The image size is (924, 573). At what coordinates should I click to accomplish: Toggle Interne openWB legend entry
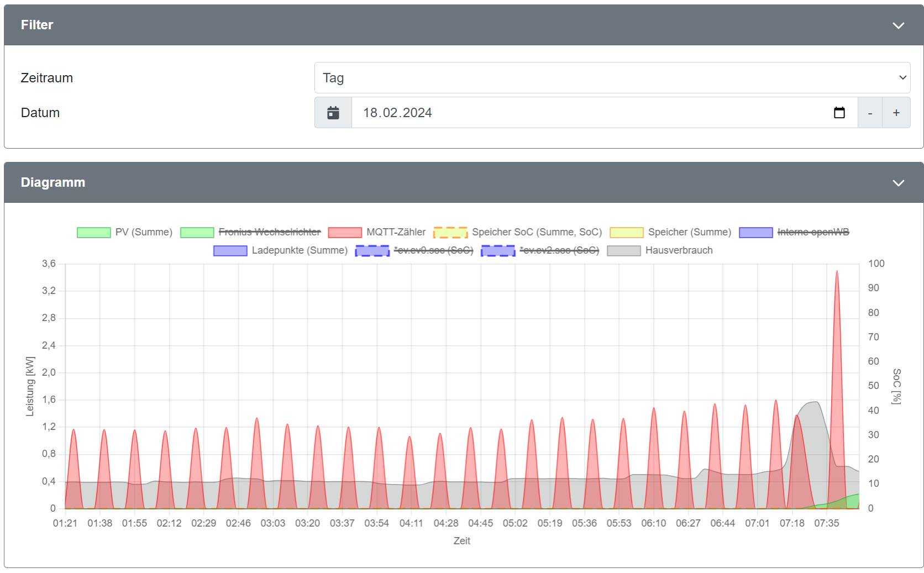[x=794, y=232]
